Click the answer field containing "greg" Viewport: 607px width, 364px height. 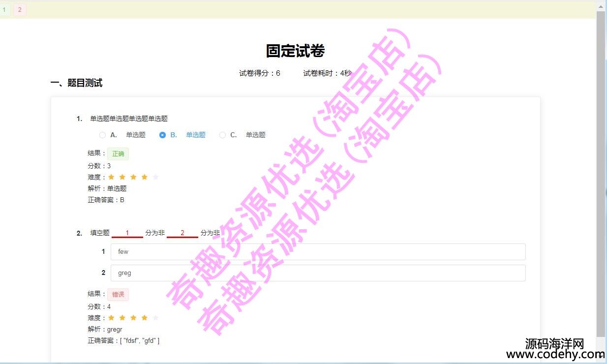[318, 273]
